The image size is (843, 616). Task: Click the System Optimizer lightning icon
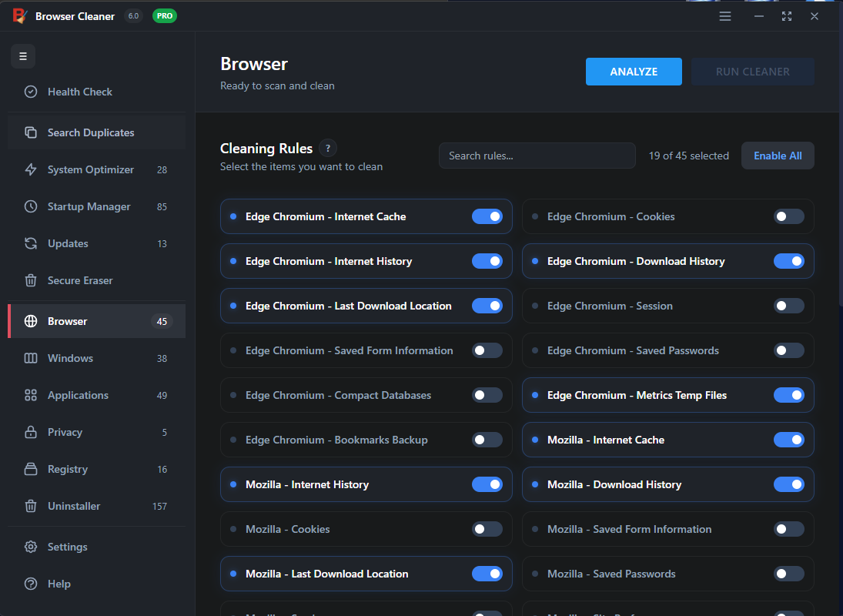(x=31, y=169)
